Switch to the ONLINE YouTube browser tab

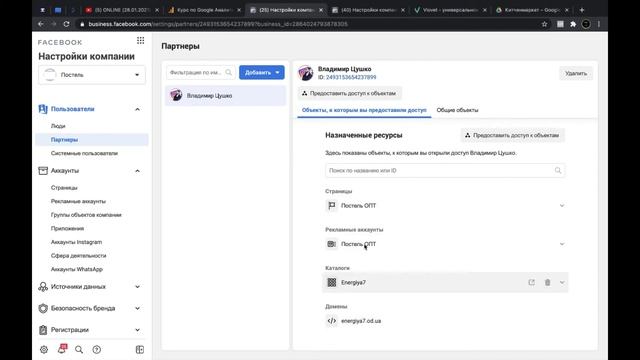tap(122, 10)
